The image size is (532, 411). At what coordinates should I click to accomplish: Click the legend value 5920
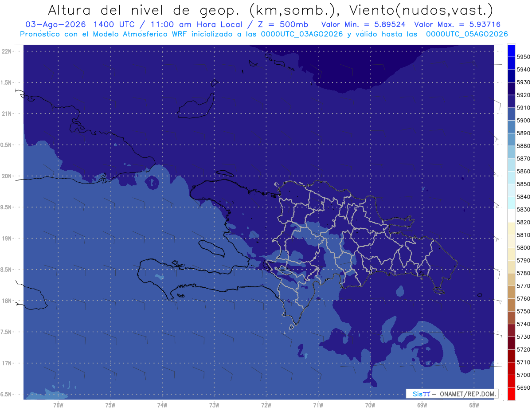(523, 95)
